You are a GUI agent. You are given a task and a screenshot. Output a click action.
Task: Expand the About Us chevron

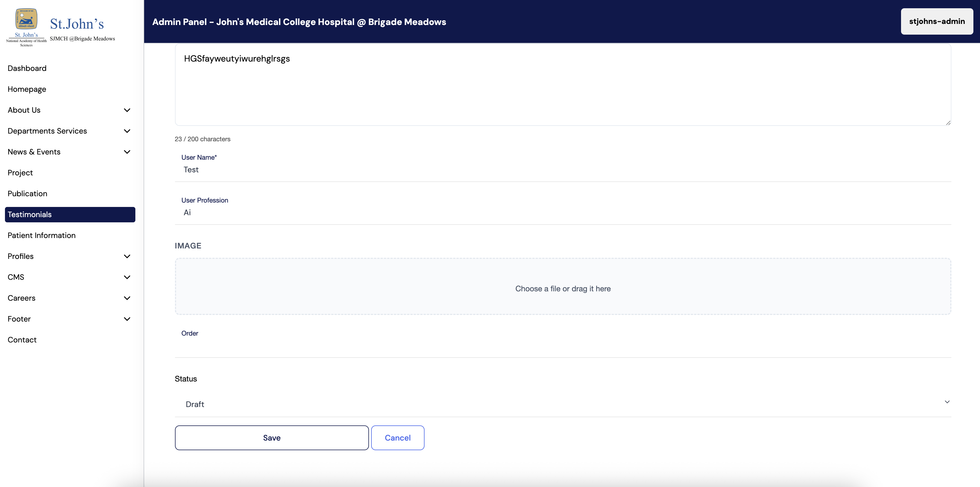[127, 110]
